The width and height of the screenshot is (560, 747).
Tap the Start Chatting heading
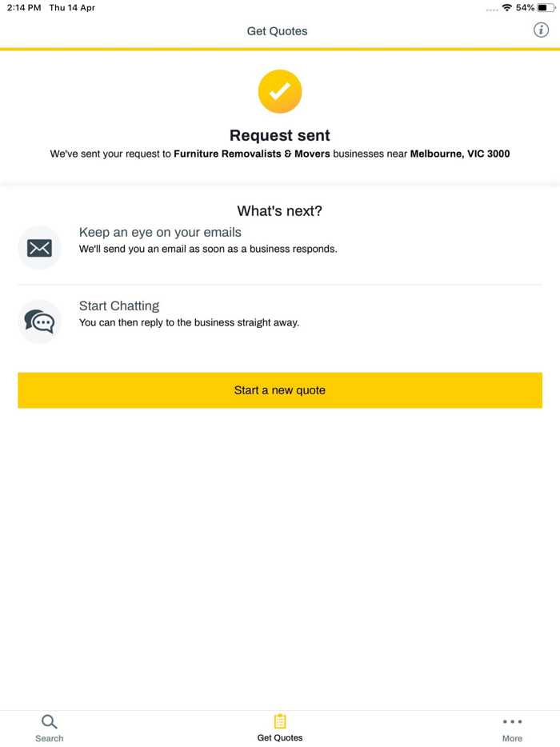(x=118, y=306)
